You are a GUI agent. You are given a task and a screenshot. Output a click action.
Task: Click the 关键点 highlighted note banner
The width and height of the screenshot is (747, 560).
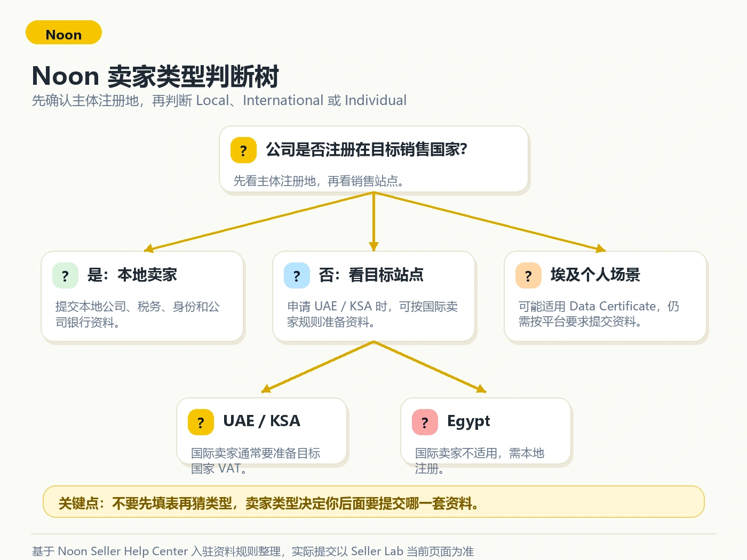coord(373,501)
